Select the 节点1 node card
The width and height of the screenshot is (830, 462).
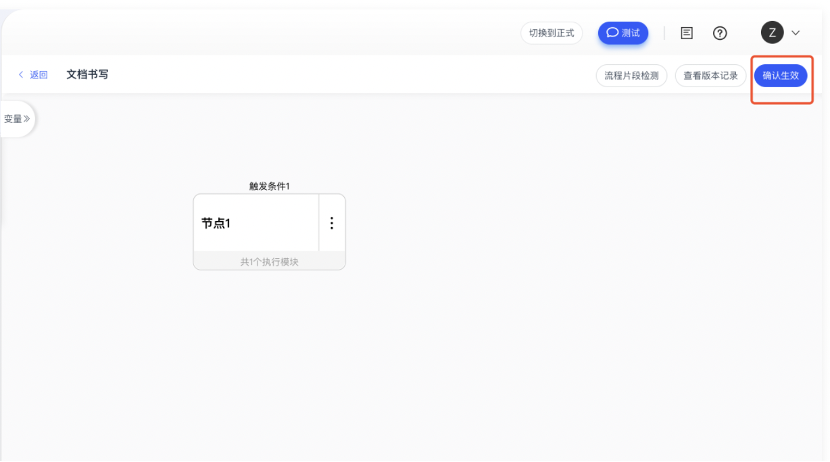pos(256,223)
